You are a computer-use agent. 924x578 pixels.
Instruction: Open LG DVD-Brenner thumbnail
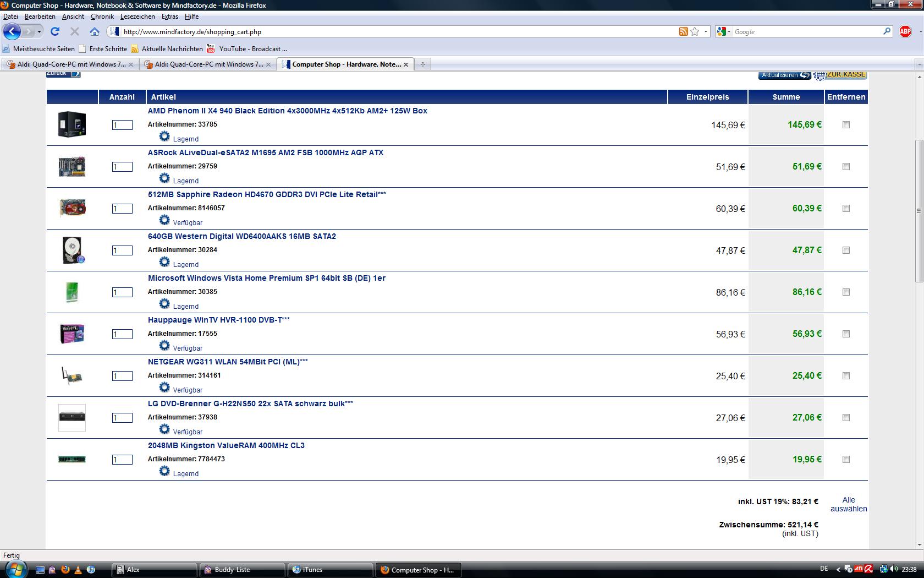click(x=72, y=417)
